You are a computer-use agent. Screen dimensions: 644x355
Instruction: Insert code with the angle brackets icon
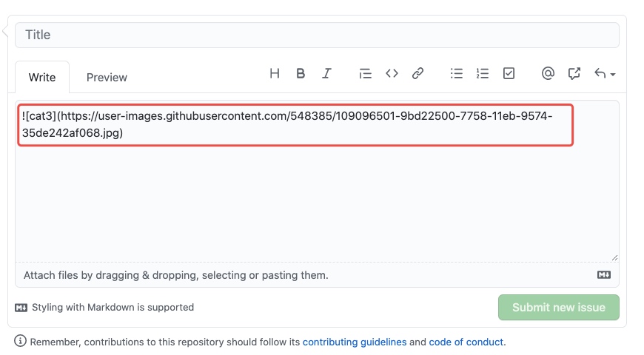[x=392, y=73]
